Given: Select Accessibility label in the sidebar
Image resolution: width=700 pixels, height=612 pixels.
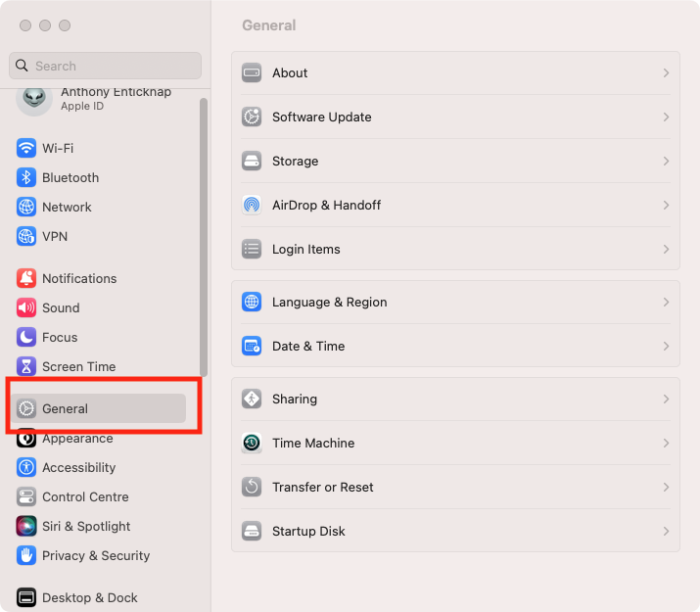Looking at the screenshot, I should (79, 467).
